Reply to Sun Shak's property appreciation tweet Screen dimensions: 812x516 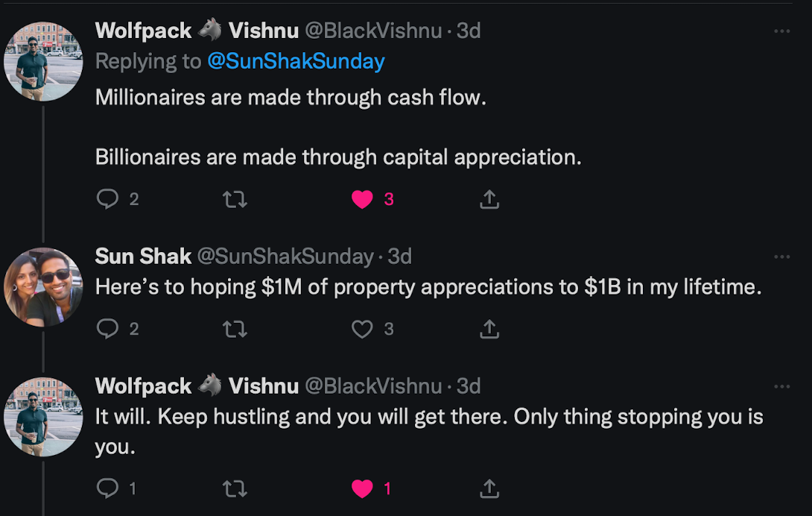(x=108, y=329)
